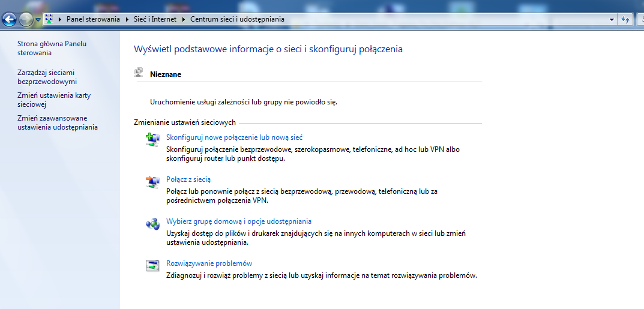
Task: Click the Nieznane heading text
Action: click(x=166, y=74)
